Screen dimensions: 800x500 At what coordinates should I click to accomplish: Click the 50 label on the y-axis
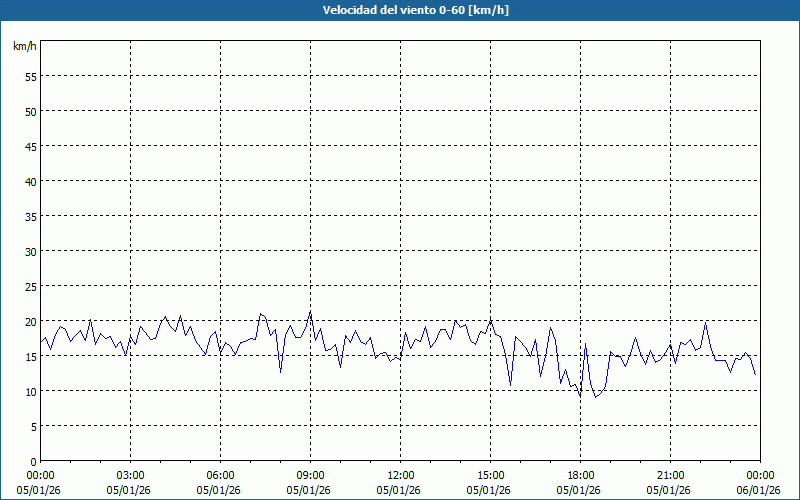click(30, 111)
